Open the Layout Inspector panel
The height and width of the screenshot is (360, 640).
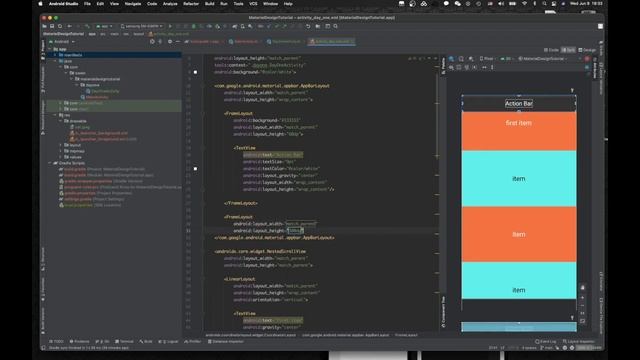point(579,341)
